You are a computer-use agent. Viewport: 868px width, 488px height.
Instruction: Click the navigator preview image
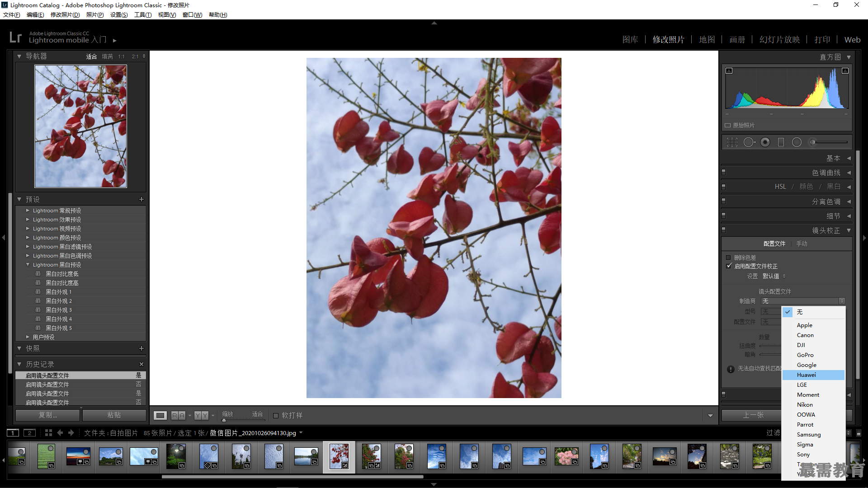coord(81,126)
